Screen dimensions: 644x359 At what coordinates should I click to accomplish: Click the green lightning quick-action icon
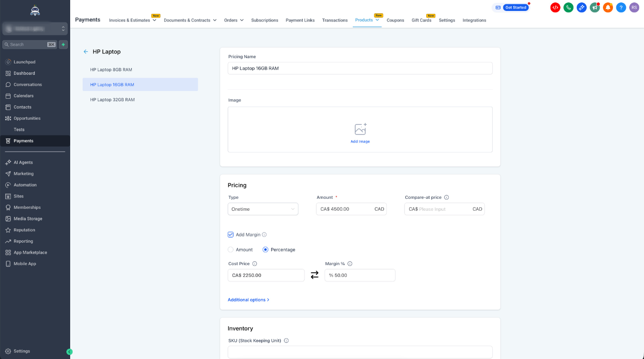63,44
